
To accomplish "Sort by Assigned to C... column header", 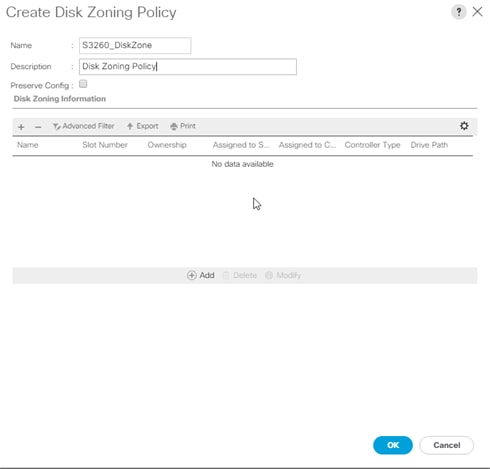I will (307, 145).
